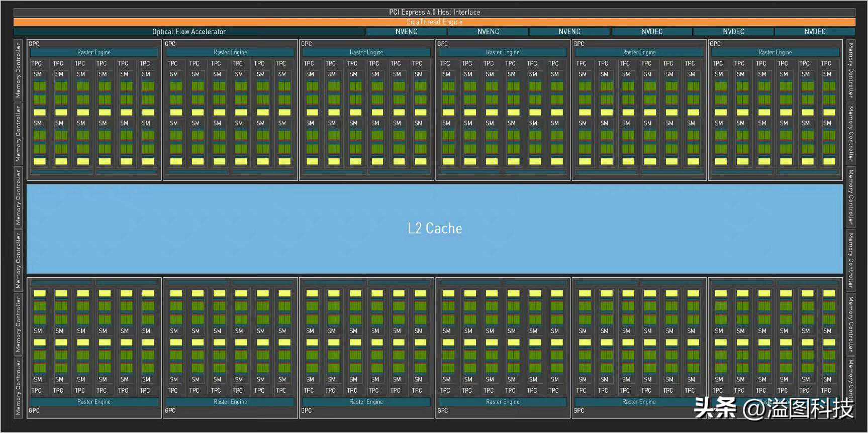The image size is (868, 433).
Task: Select Raster Engine in the top-left GPC
Action: point(94,52)
